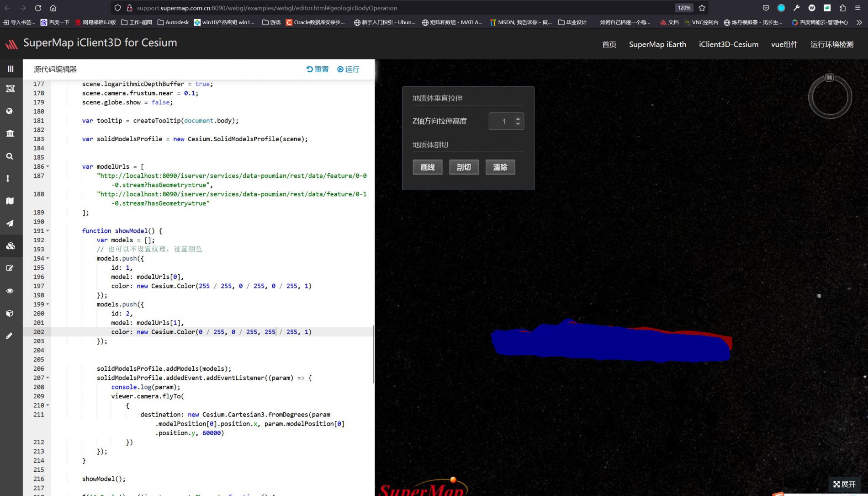Click the cyan circle extension icon
The width and height of the screenshot is (868, 496).
(781, 8)
